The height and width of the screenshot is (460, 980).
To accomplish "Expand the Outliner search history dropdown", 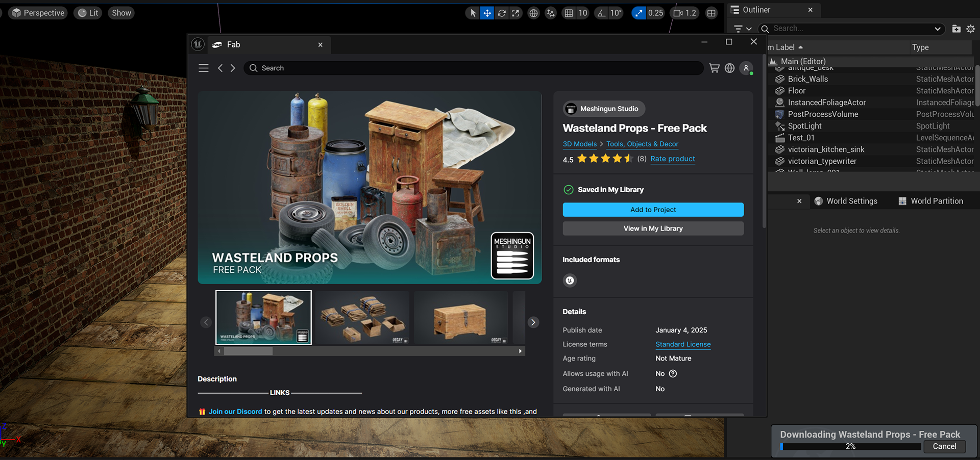I will coord(937,29).
